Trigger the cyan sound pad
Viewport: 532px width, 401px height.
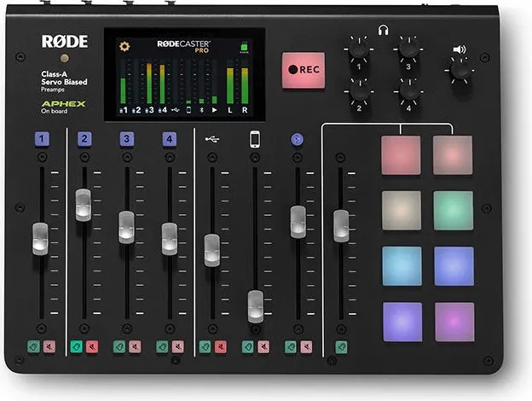click(x=402, y=266)
